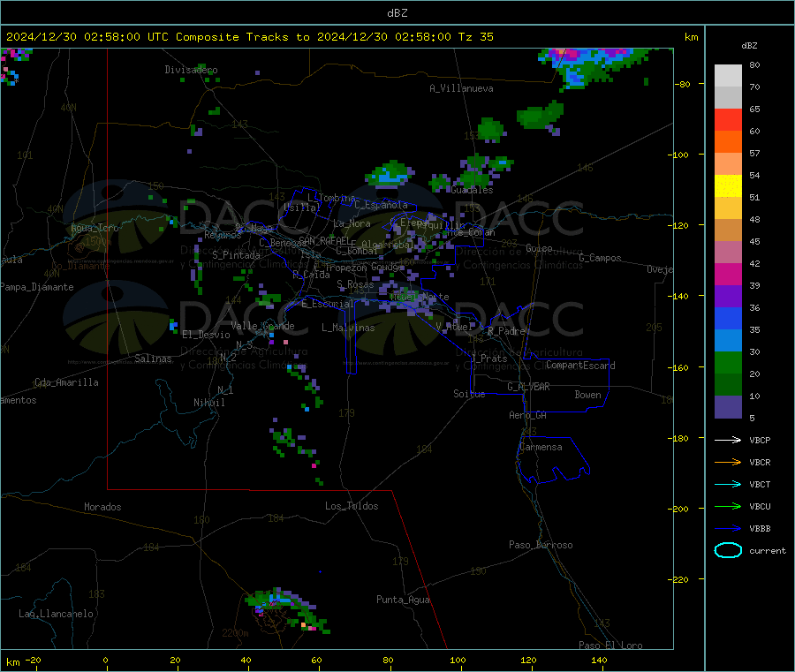The width and height of the screenshot is (795, 672).
Task: Click the 'El_Desvio' map label
Action: (206, 335)
